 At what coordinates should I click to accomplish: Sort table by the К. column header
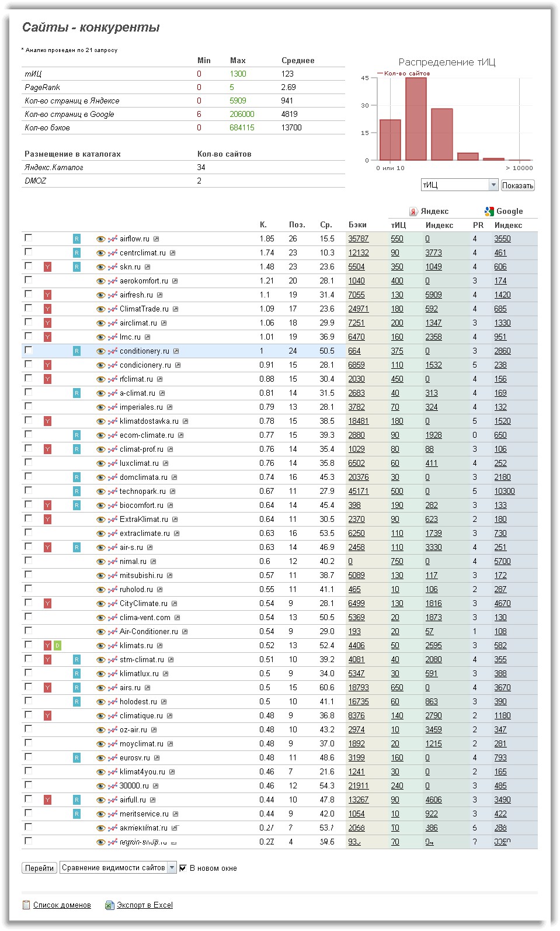(x=263, y=225)
